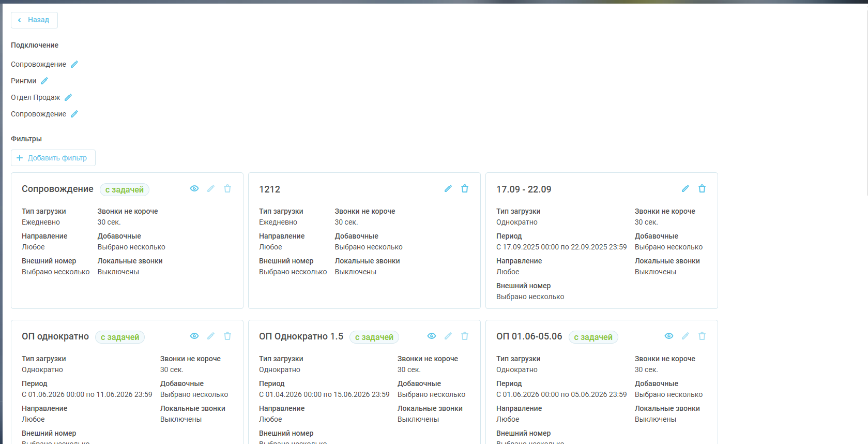Image resolution: width=868 pixels, height=444 pixels.
Task: Click the ОП 01.06-05.06 card title
Action: [529, 336]
